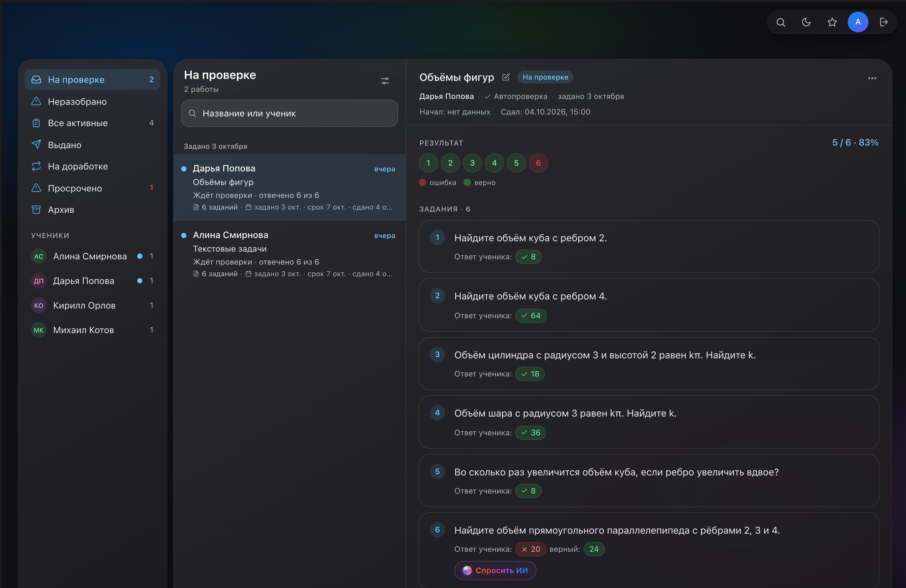Go to Все активные

point(93,123)
